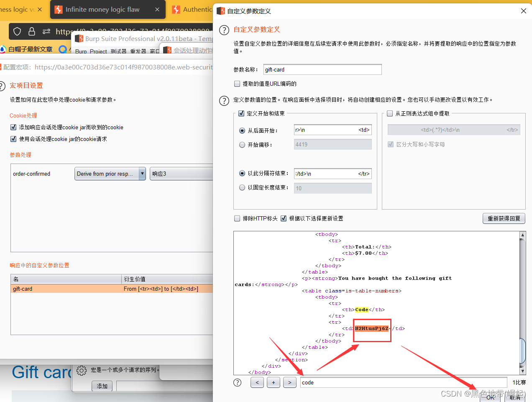Viewport: 532px width, 402px height.
Task: Uncheck 添加响应会话处理cookie jar而收到的cookie
Action: (13, 127)
